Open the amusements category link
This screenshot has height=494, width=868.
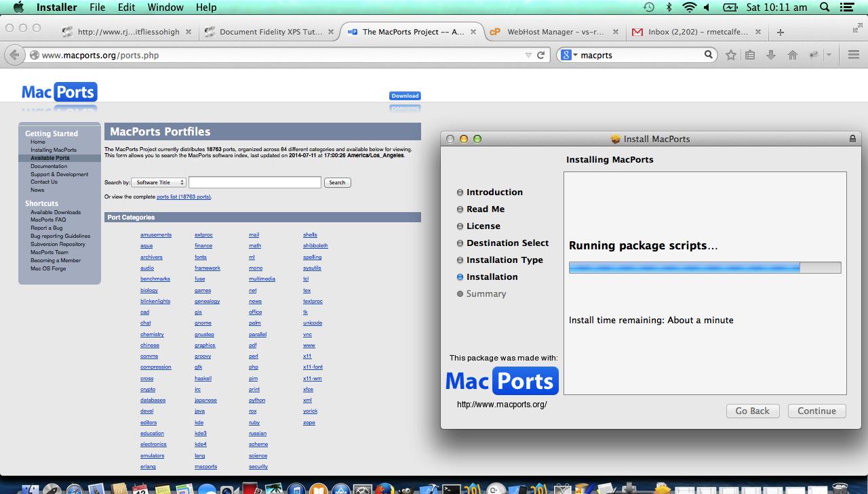pyautogui.click(x=156, y=235)
